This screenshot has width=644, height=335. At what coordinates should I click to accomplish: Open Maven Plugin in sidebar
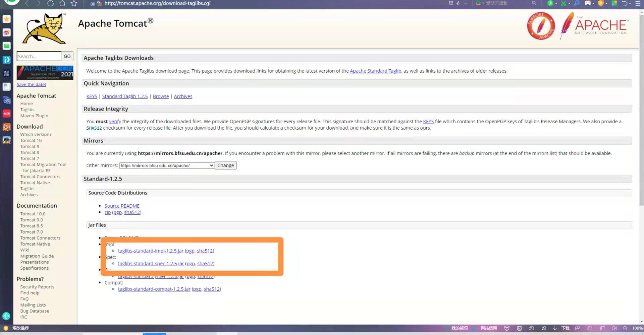(34, 116)
